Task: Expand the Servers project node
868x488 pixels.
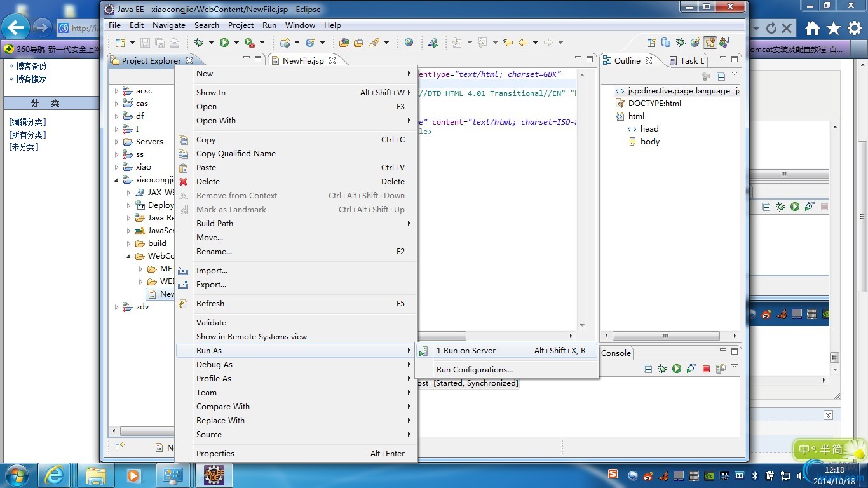Action: point(116,142)
